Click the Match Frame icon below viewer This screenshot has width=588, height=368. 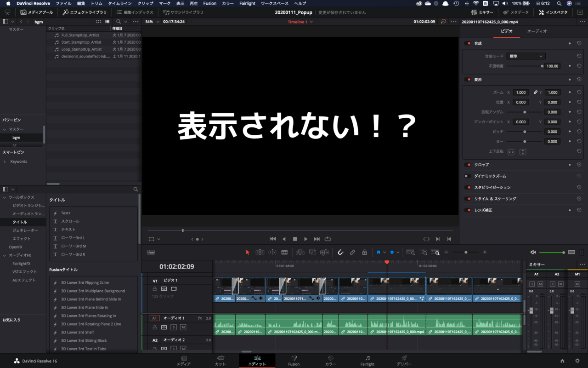426,239
